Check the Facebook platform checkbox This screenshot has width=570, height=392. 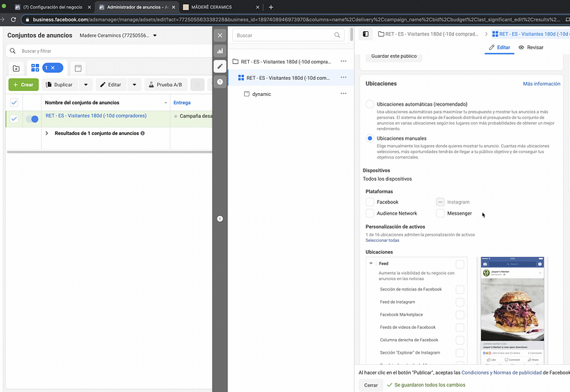(370, 202)
